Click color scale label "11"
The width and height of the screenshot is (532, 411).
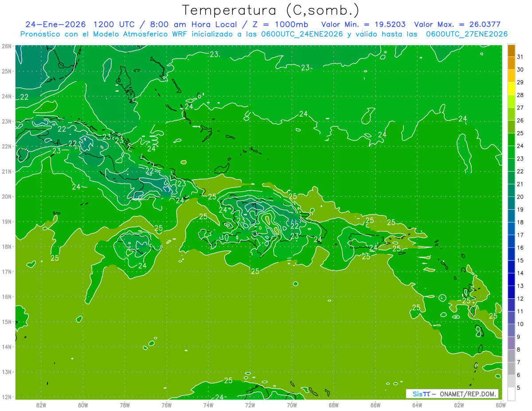point(520,311)
